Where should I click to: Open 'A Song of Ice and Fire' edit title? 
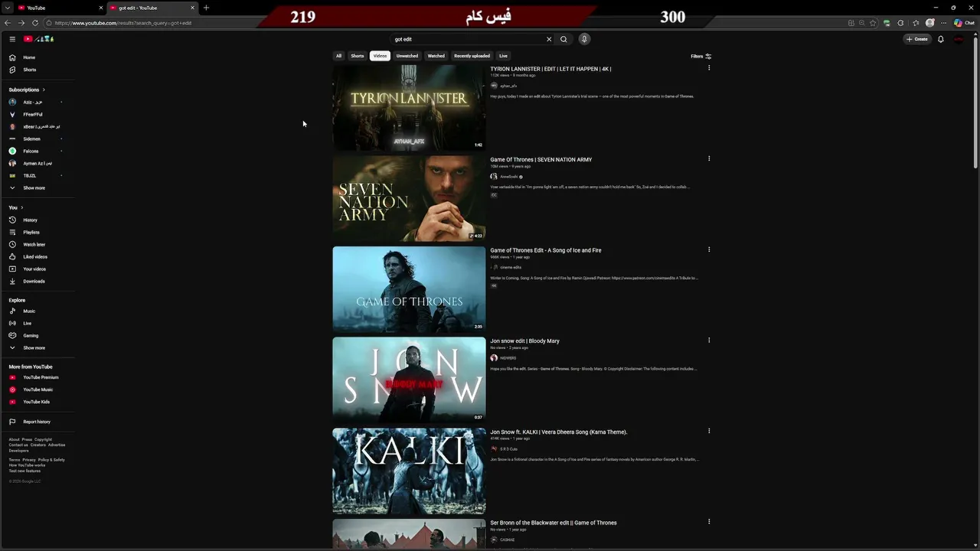point(546,250)
